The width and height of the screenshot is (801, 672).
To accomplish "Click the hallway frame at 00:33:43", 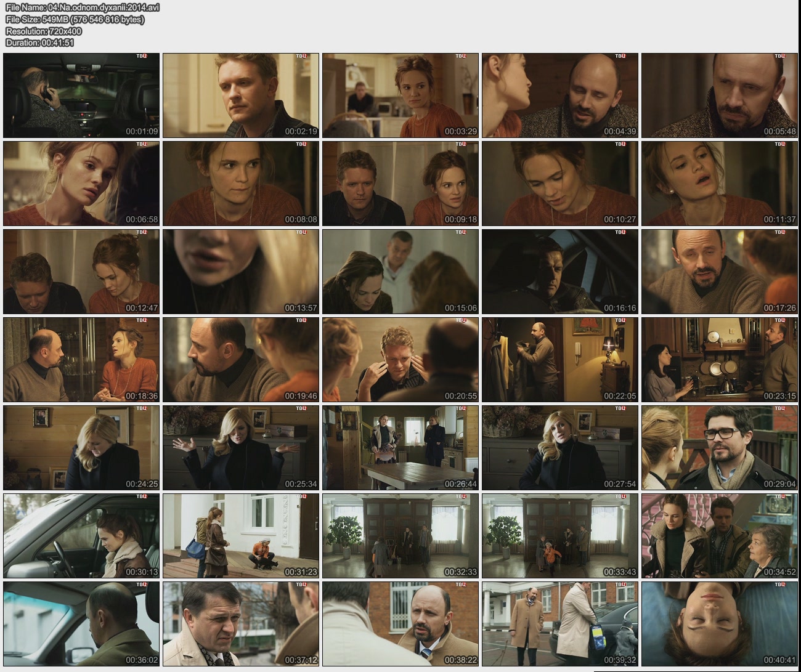I will pos(559,536).
